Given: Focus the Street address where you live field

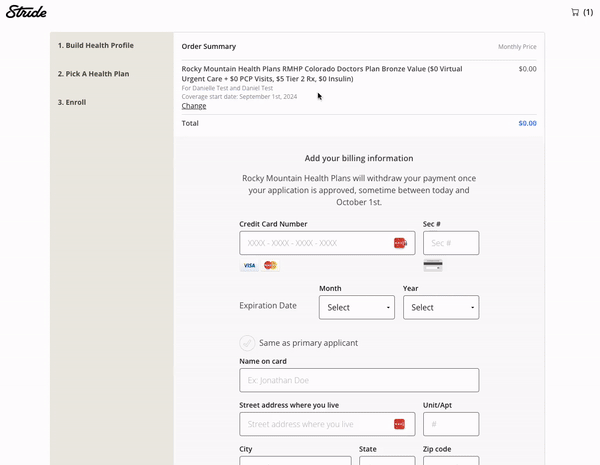Looking at the screenshot, I should tap(327, 424).
